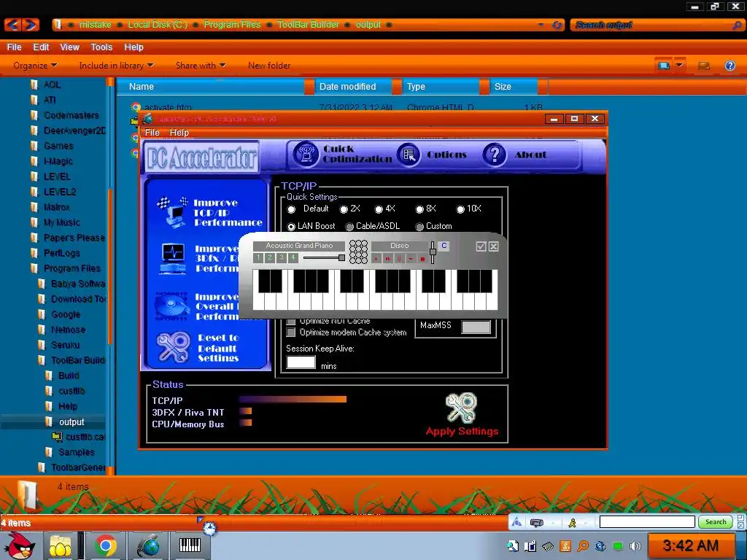Image resolution: width=747 pixels, height=560 pixels.
Task: Click the piano fast-forward rhythm control
Action: click(388, 259)
